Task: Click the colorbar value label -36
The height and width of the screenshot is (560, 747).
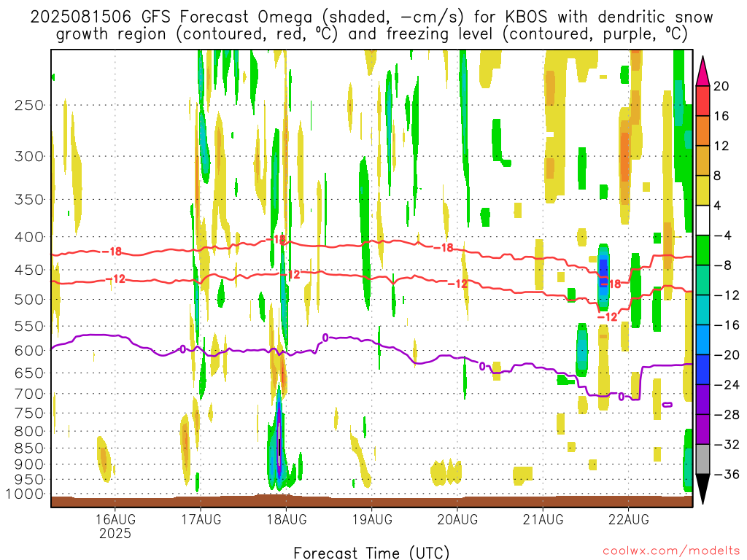Action: [727, 474]
